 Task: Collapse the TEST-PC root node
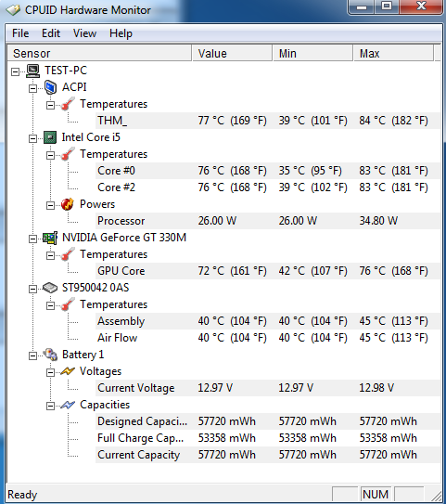coord(15,71)
